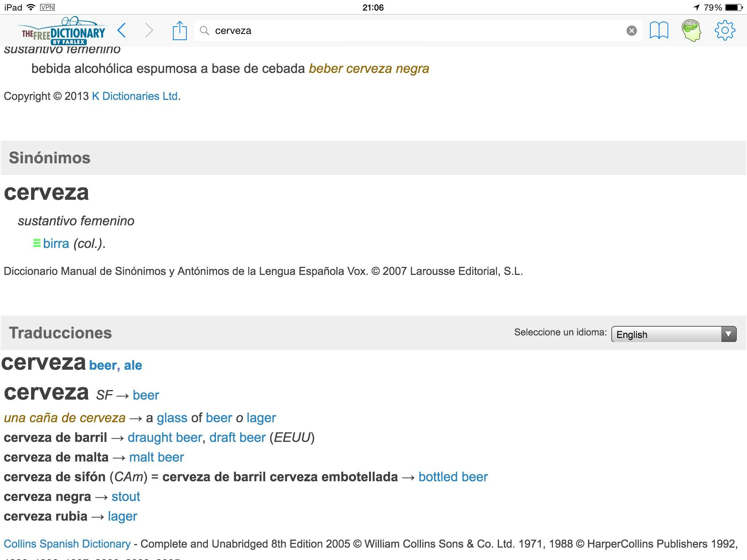Tap the back navigation arrow
The height and width of the screenshot is (560, 747).
point(122,30)
